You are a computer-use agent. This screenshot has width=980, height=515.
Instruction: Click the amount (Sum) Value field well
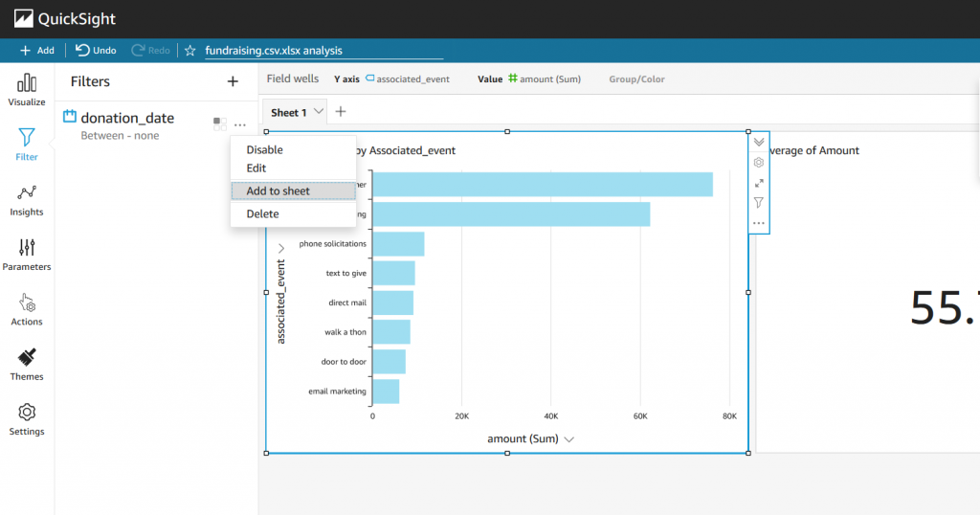pos(545,78)
